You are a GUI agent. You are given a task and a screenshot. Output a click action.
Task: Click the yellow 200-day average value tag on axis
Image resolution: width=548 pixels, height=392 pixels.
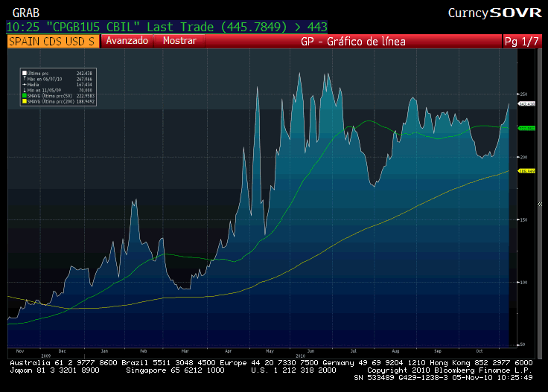526,171
